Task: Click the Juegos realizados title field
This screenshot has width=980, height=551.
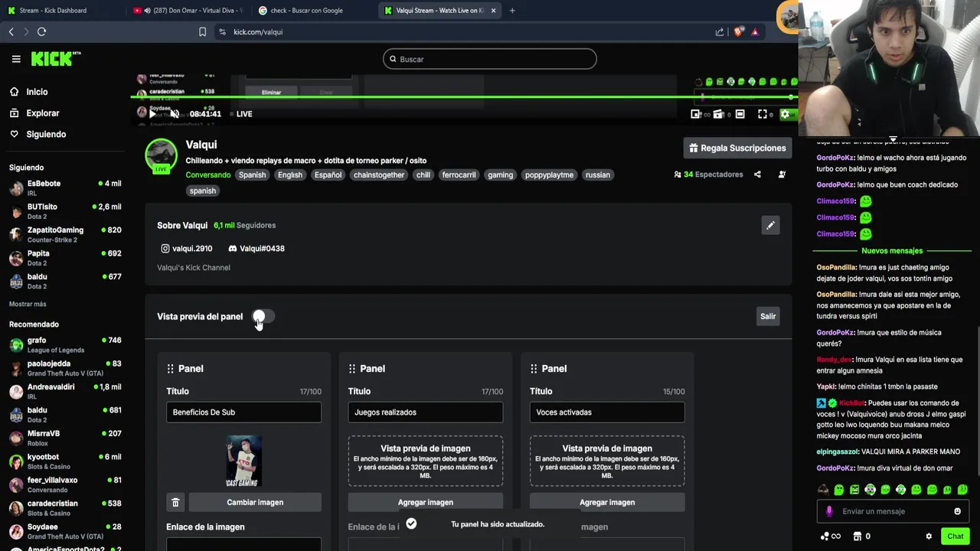Action: click(x=425, y=412)
